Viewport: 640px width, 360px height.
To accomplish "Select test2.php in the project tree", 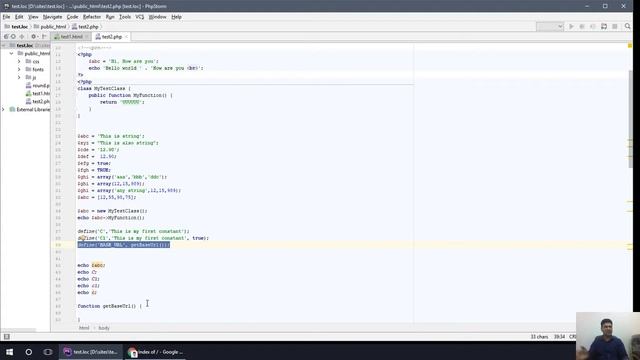I will click(x=37, y=101).
